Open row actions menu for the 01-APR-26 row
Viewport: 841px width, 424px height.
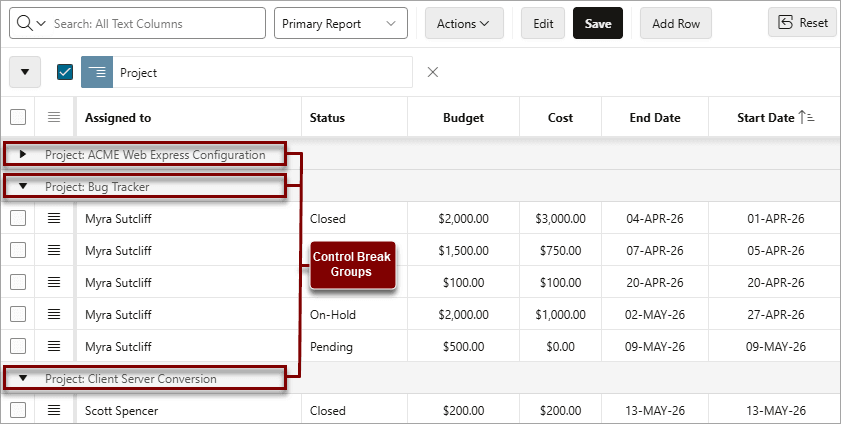pyautogui.click(x=54, y=218)
